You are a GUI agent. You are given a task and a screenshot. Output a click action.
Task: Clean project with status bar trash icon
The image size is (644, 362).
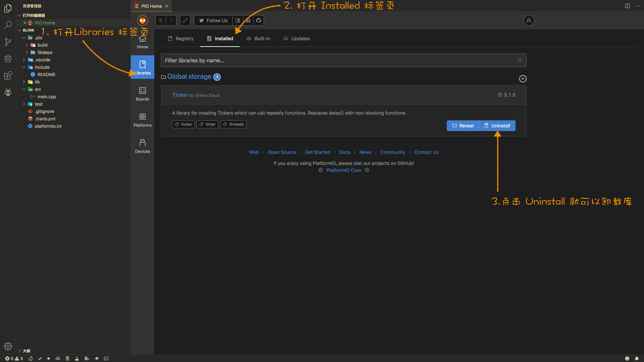click(x=67, y=358)
